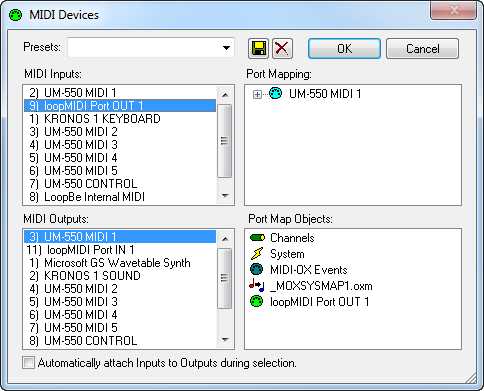This screenshot has width=484, height=391.
Task: Select input 9) loopMIDI Port OUT 1
Action: pos(120,106)
